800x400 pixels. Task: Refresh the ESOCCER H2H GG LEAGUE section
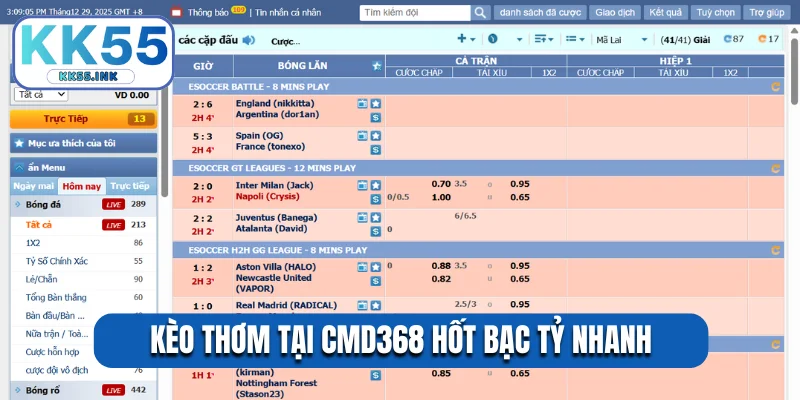coord(776,250)
